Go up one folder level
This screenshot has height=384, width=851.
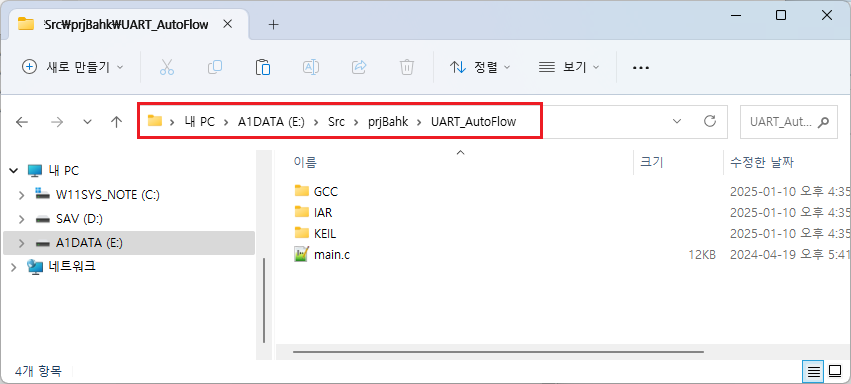116,122
